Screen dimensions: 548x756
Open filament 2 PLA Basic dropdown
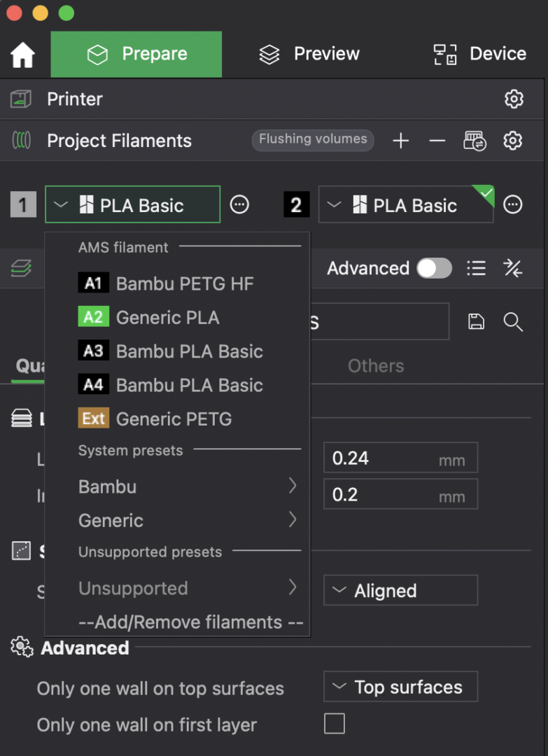405,205
